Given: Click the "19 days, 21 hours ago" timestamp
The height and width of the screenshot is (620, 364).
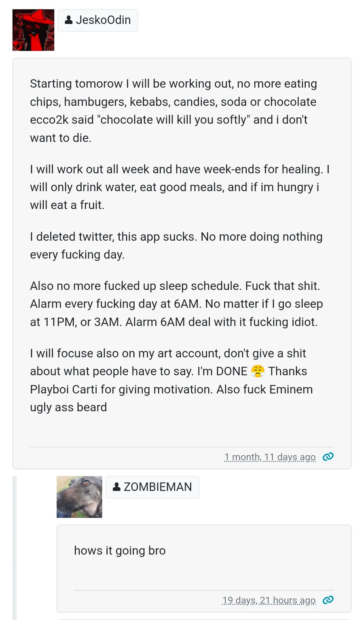Looking at the screenshot, I should click(269, 600).
